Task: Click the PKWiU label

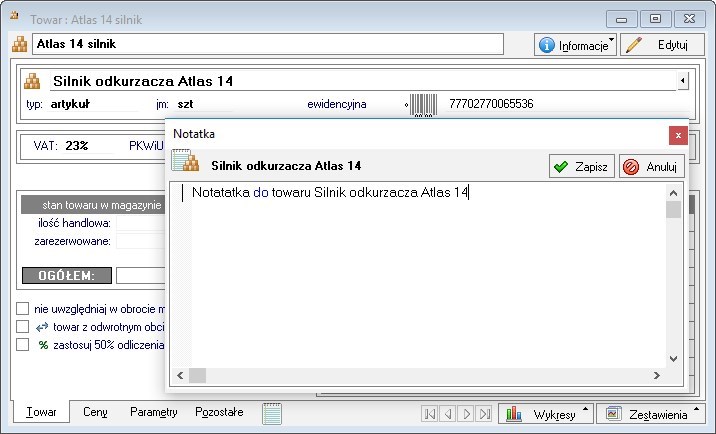Action: tap(146, 146)
